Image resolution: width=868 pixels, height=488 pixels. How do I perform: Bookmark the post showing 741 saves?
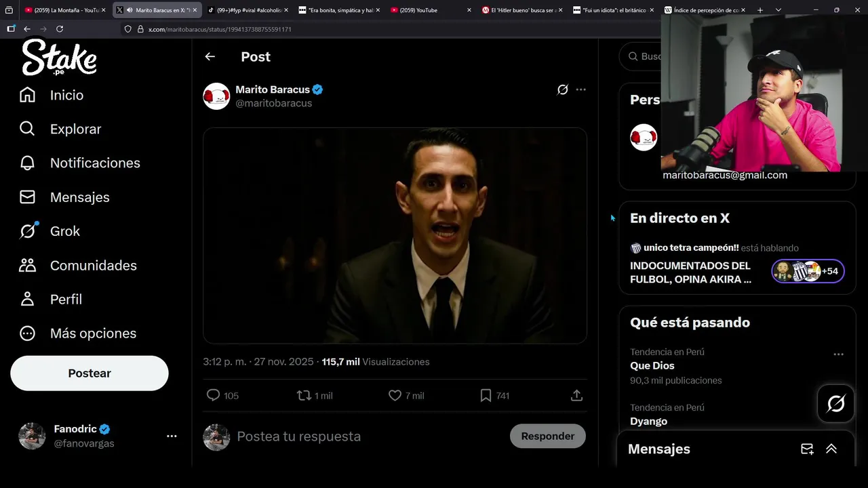click(x=486, y=395)
